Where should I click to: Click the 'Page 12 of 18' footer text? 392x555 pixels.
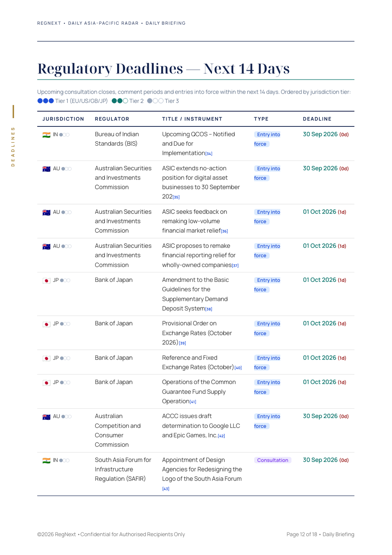pyautogui.click(x=302, y=534)
